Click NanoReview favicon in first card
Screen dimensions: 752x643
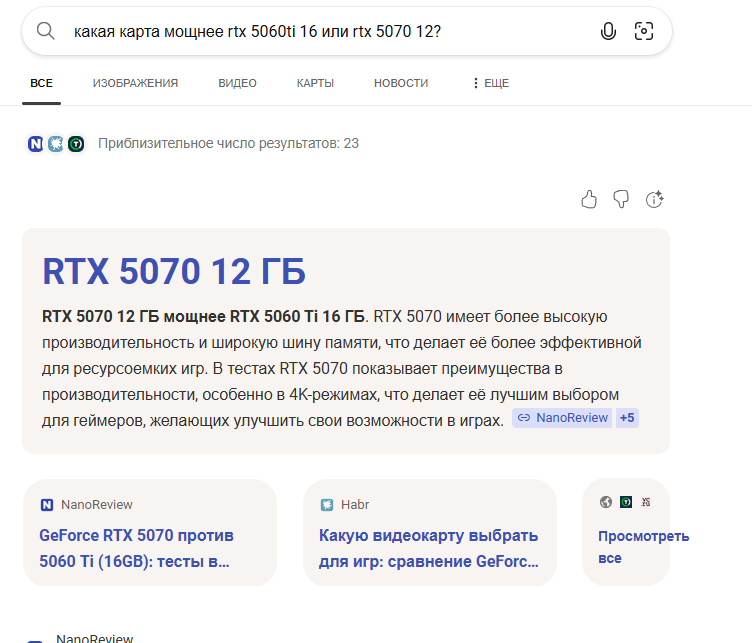coord(47,505)
